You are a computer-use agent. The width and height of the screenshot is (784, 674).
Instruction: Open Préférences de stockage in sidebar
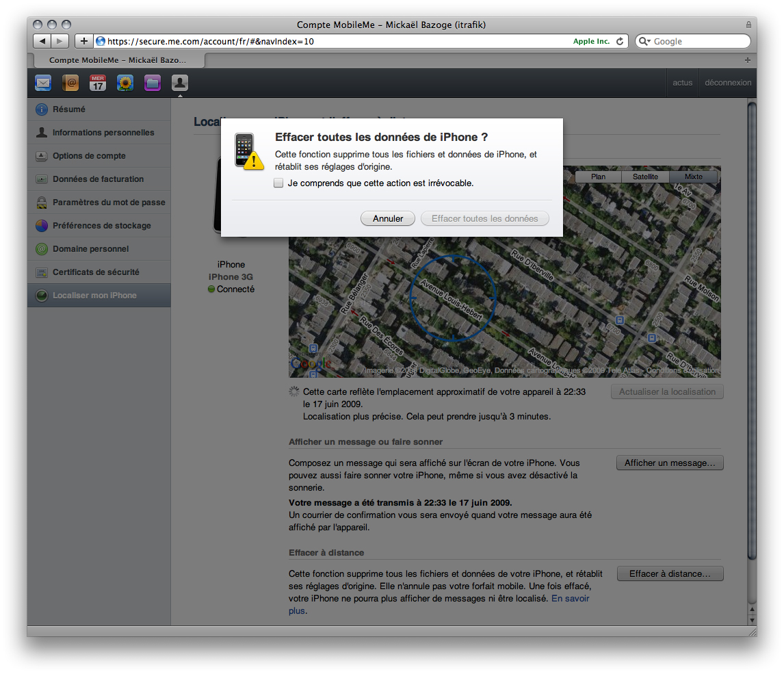point(99,226)
